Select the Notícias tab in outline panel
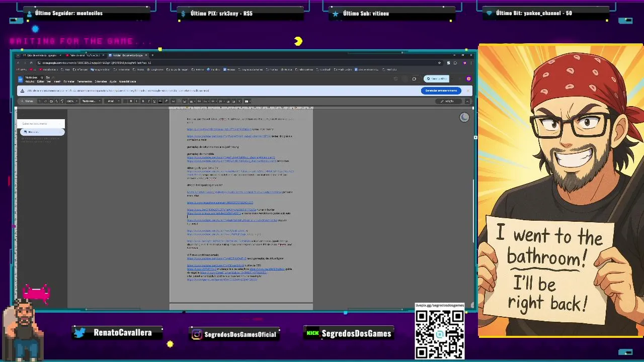This screenshot has width=644, height=362. pos(42,132)
